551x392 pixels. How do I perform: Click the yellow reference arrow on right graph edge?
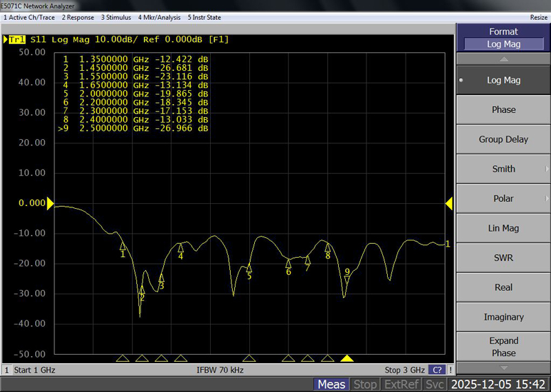pos(449,203)
